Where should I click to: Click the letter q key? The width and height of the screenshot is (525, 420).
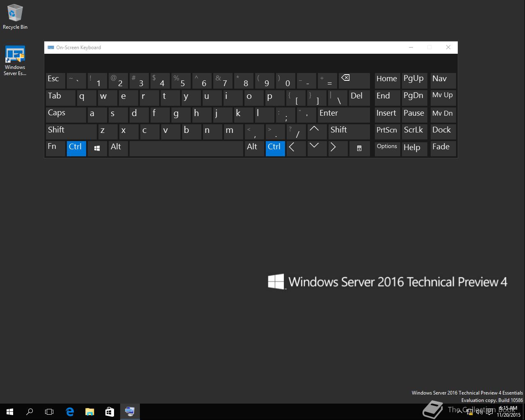87,98
